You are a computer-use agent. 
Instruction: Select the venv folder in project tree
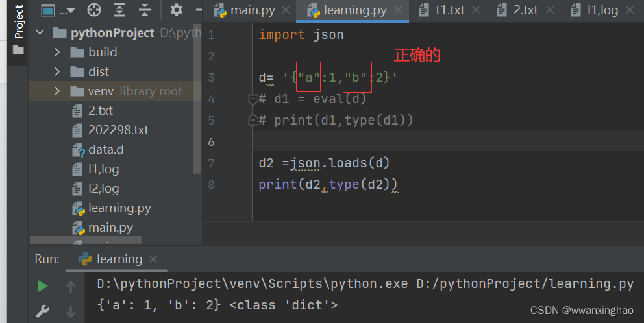101,91
